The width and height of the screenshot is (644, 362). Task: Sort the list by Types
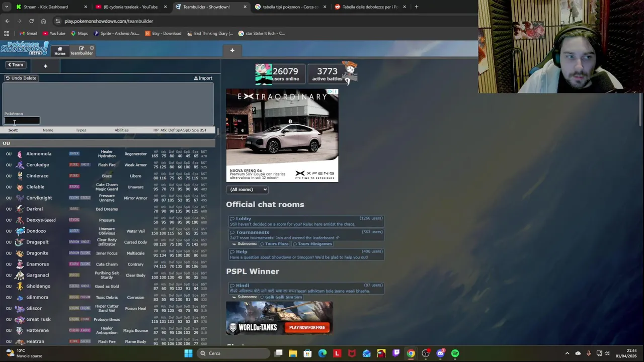pyautogui.click(x=81, y=130)
